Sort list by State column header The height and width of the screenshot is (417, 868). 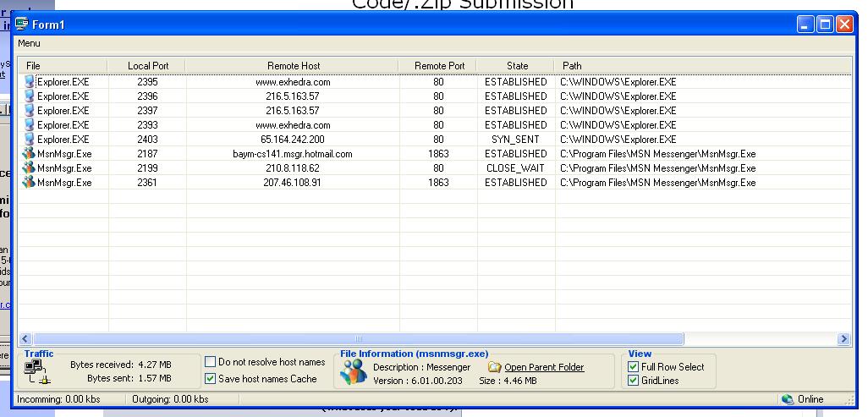point(517,66)
